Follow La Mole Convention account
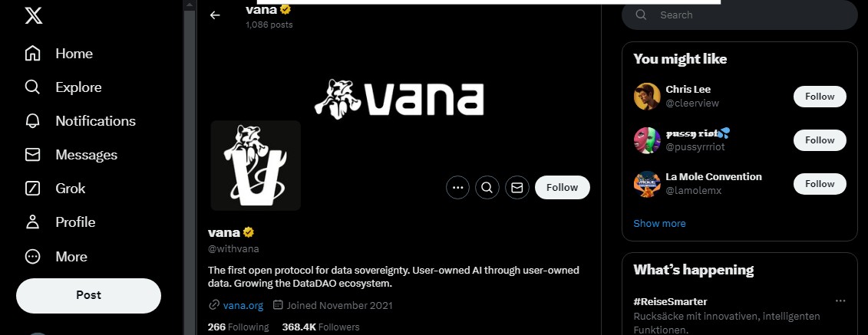 [820, 183]
